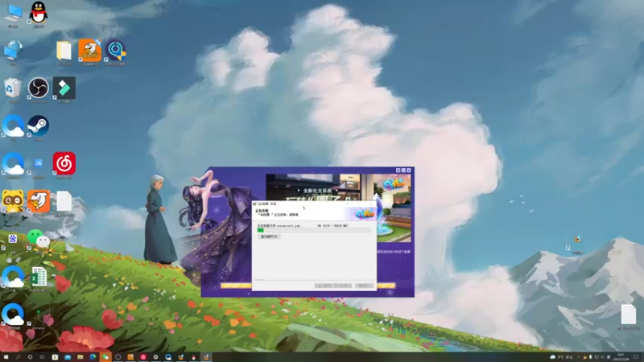Open the small shortcut icon above the mountain
Image resolution: width=644 pixels, height=362 pixels.
coord(577,241)
